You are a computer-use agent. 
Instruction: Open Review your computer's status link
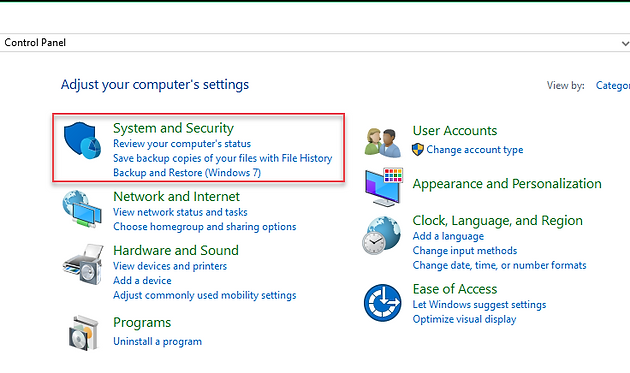click(x=182, y=143)
